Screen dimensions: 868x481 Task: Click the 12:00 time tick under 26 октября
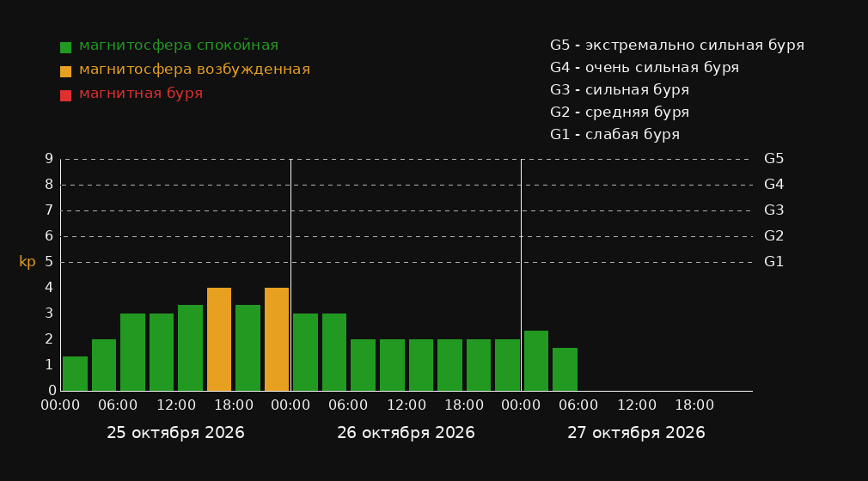(x=406, y=405)
